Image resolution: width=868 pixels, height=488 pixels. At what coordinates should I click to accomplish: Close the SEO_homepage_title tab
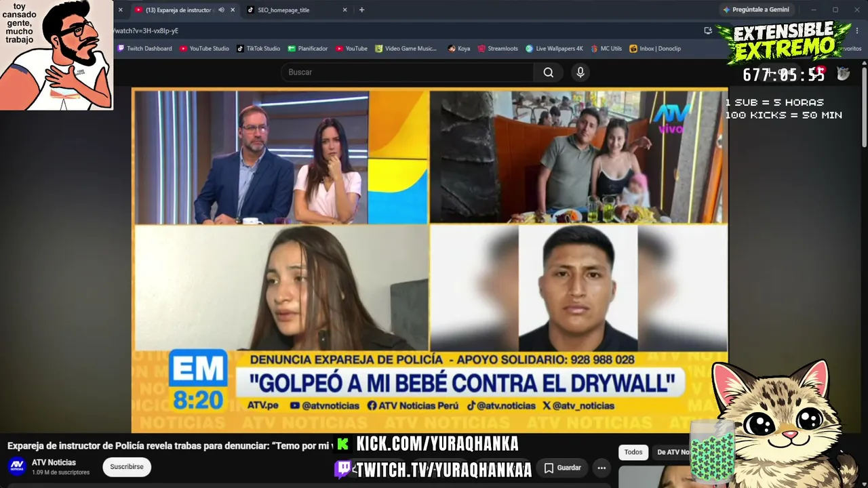(344, 10)
